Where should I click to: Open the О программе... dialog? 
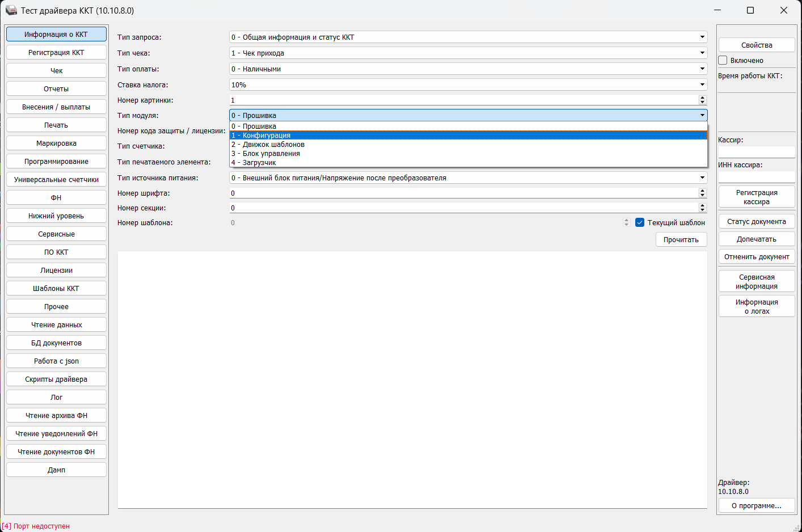coord(757,505)
